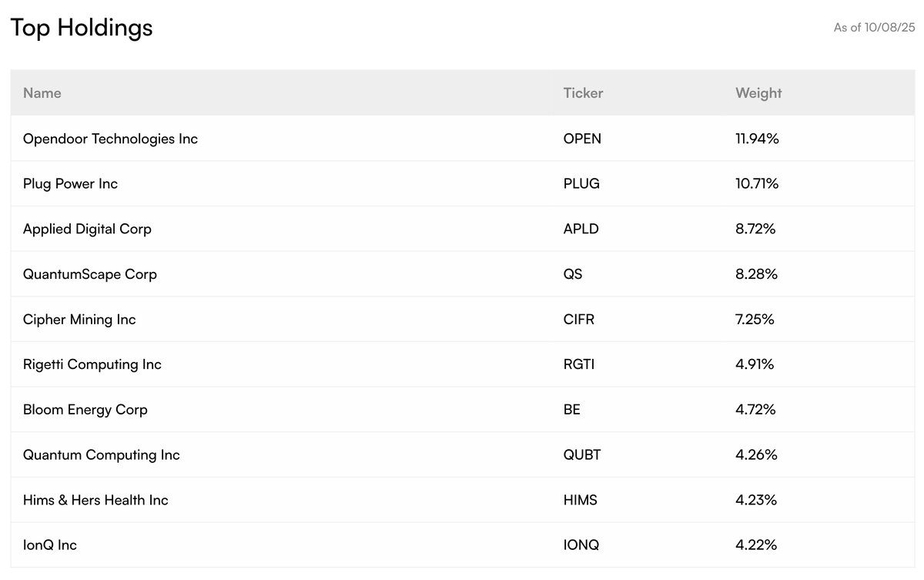Open the IonQ Inc holding
Viewport: 924px width, 580px height.
click(x=49, y=545)
